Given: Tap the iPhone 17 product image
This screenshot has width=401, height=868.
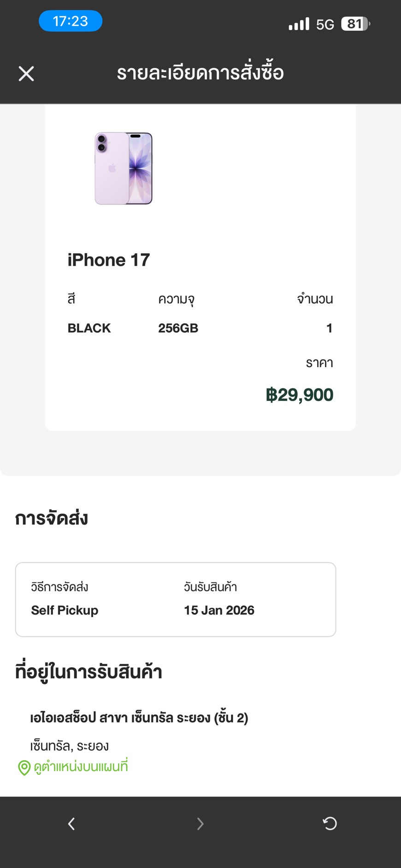Looking at the screenshot, I should point(124,168).
